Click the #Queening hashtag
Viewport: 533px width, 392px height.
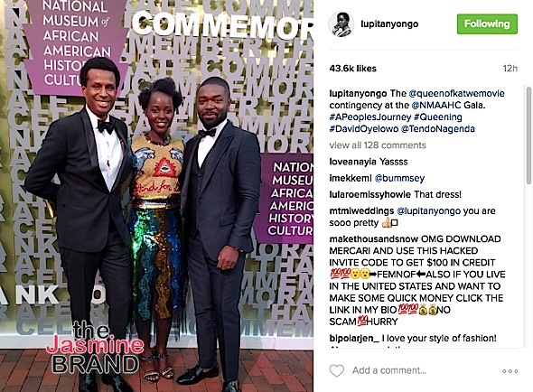(437, 117)
